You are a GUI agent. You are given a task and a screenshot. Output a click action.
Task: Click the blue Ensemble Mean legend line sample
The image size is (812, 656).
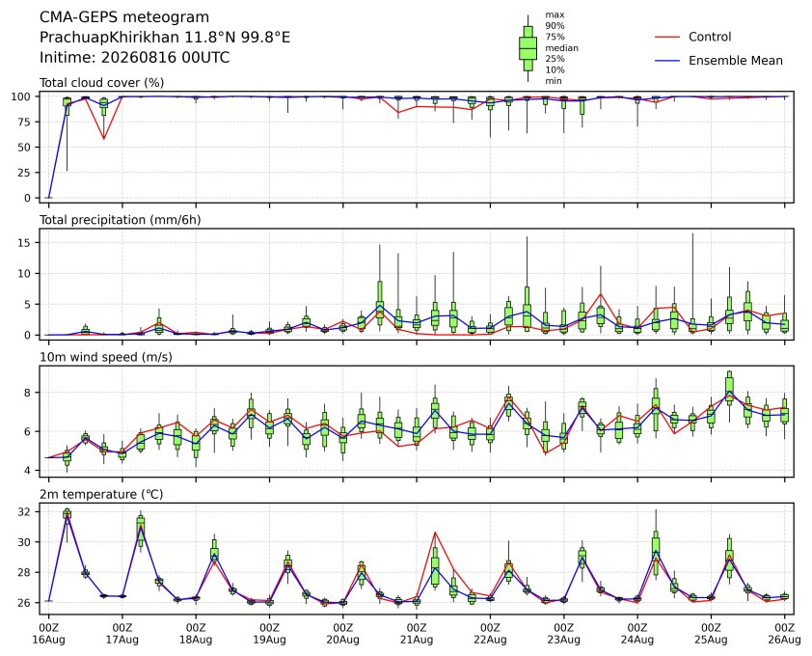(667, 61)
